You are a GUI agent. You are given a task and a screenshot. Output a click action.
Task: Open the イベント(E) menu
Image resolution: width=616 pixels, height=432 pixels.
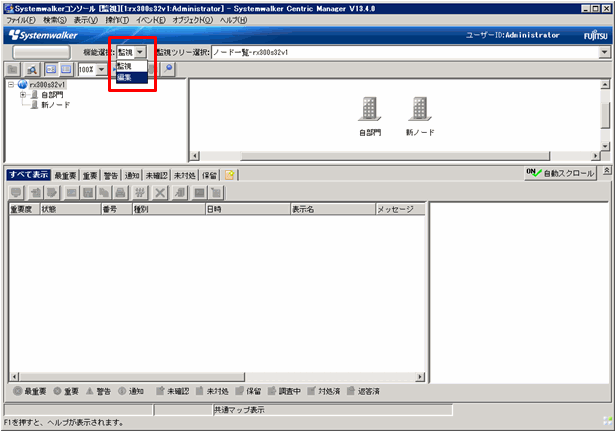[150, 20]
